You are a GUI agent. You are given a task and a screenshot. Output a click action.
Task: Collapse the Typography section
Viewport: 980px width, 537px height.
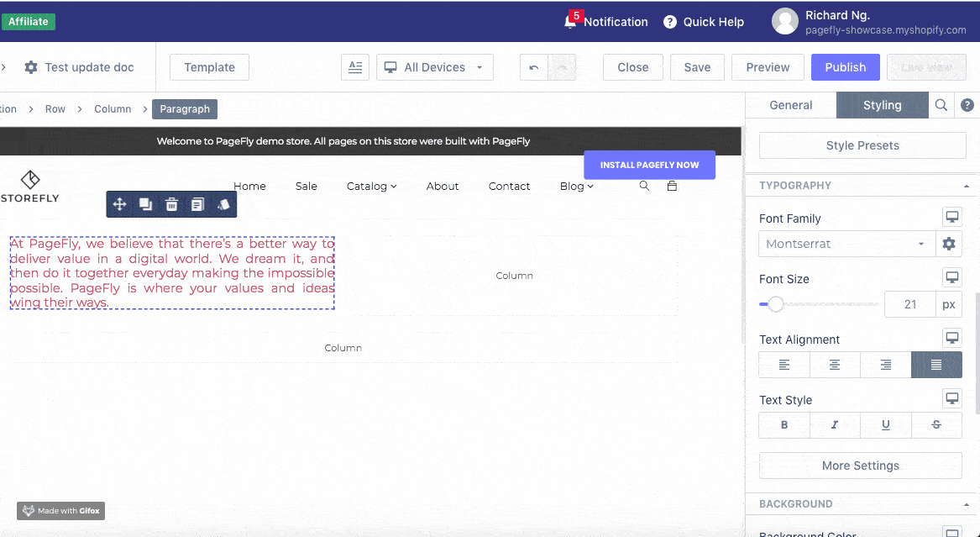click(967, 186)
